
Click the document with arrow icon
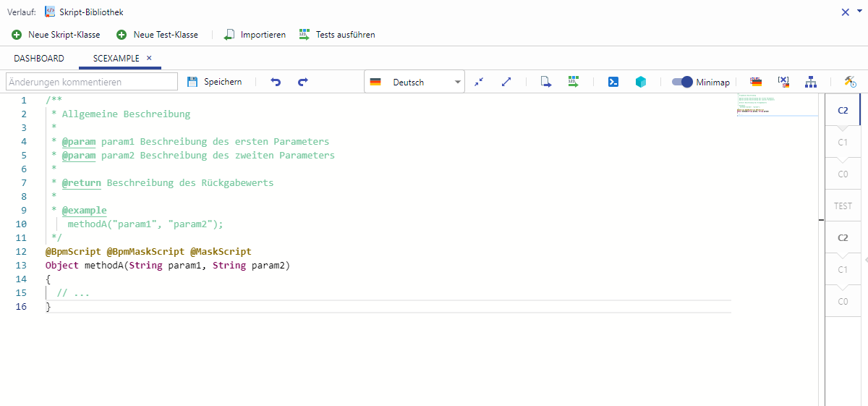[x=546, y=83]
